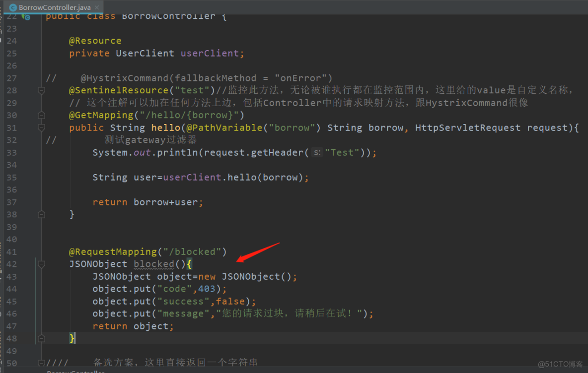
Task: Close the BorrowController.java tab
Action: (97, 7)
